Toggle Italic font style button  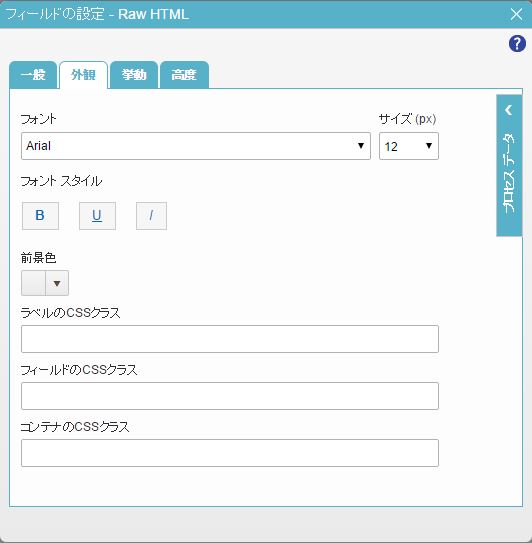pyautogui.click(x=151, y=216)
